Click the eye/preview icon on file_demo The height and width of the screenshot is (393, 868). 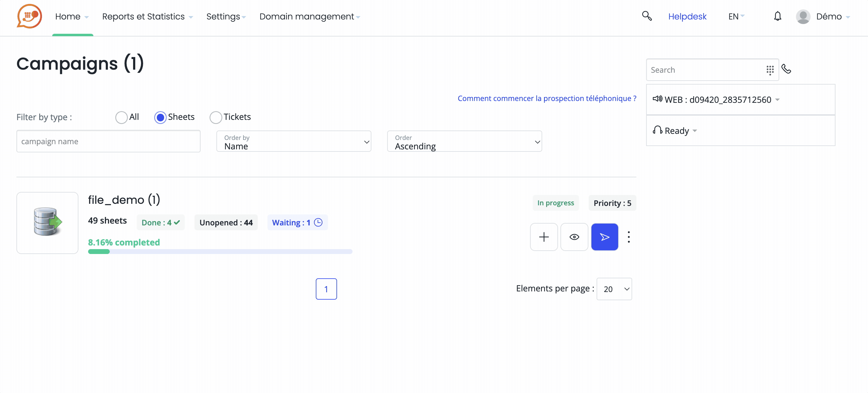pos(574,237)
